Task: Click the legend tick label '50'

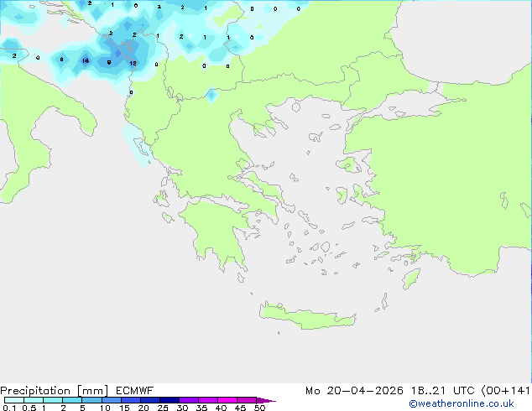Action: pyautogui.click(x=259, y=408)
